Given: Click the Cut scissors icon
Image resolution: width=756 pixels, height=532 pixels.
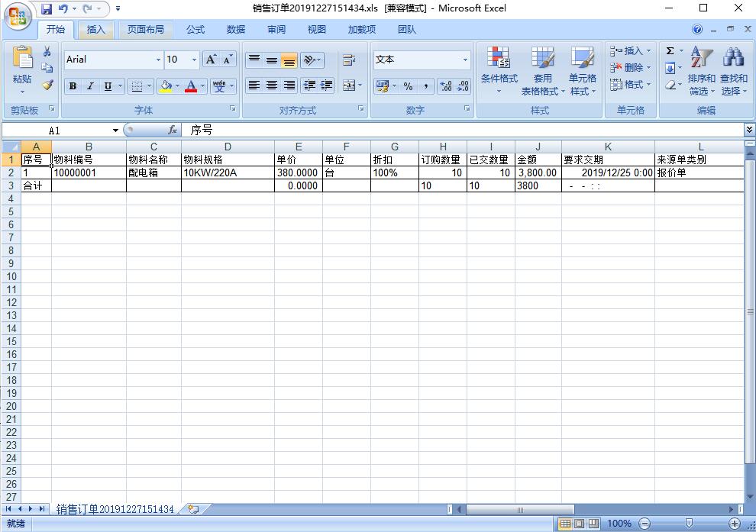Looking at the screenshot, I should (x=47, y=52).
